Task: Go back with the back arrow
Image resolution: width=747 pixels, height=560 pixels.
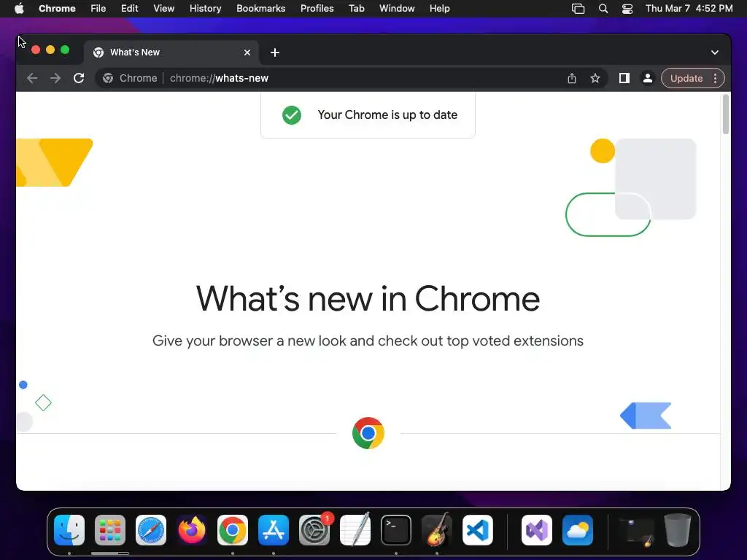Action: pyautogui.click(x=32, y=78)
